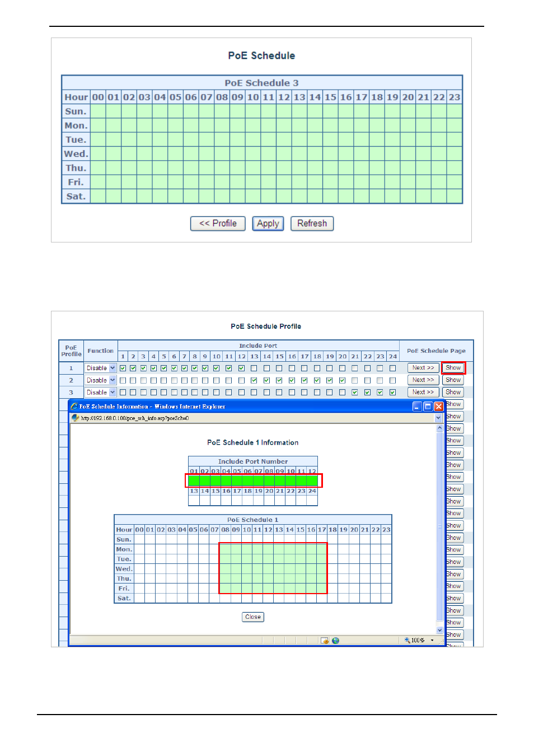Expand the popup address bar dropdown arrow
The height and width of the screenshot is (756, 534).
click(x=438, y=418)
